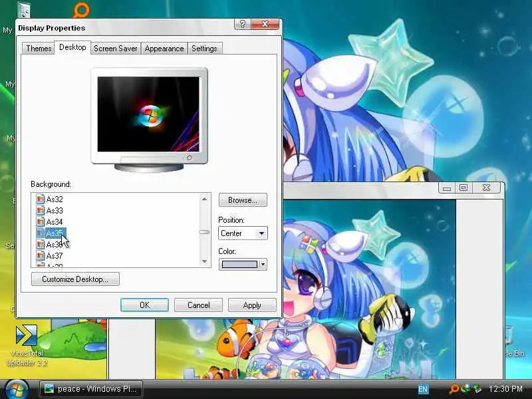Screen dimensions: 532x399
Task: Click background list scroll up arrow
Action: pos(204,199)
